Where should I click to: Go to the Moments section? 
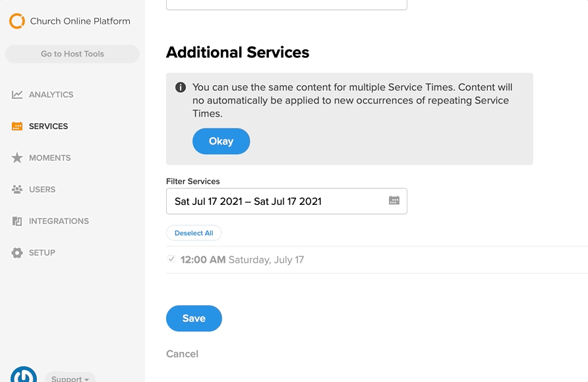click(50, 157)
